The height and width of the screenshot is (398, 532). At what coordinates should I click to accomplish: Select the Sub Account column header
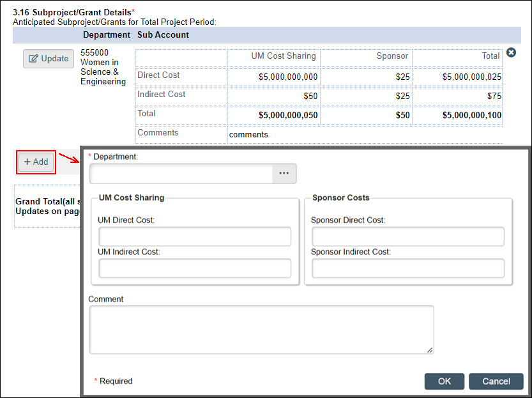163,35
